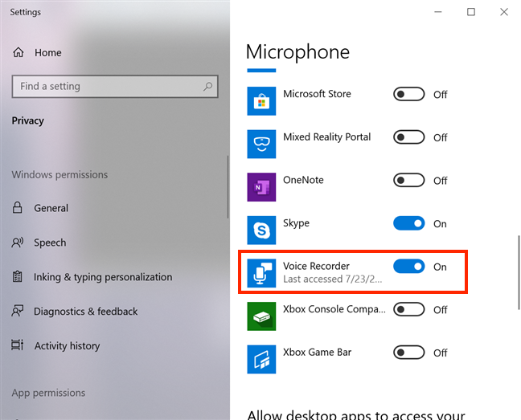Click the Activity history icon
The width and height of the screenshot is (521, 420).
pyautogui.click(x=17, y=345)
